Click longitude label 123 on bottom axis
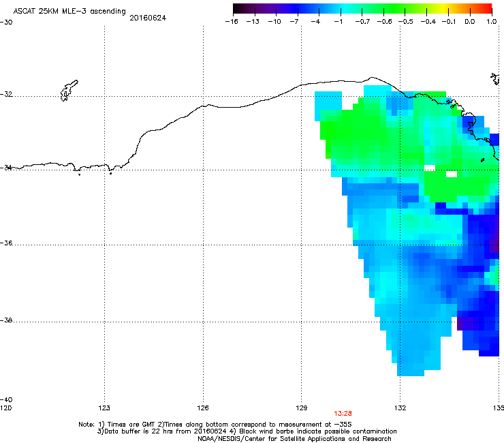This screenshot has height=443, width=504. [104, 408]
